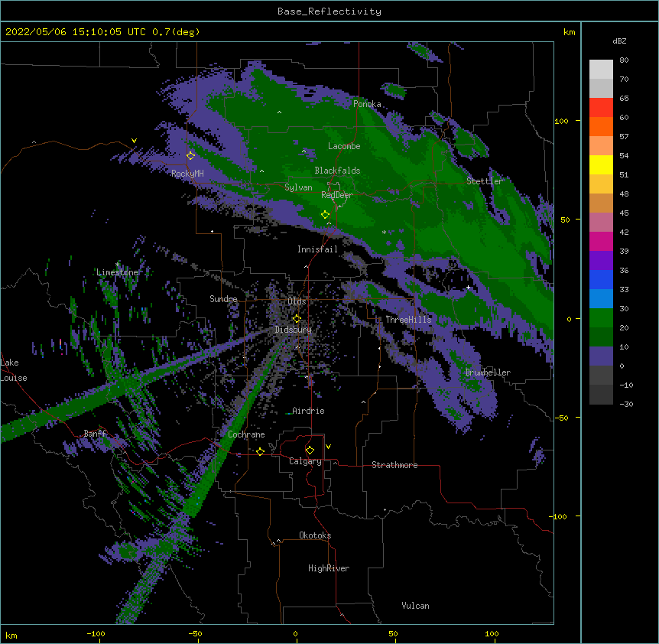Pick the slate-violet swatch between 10 and 0
The width and height of the screenshot is (659, 644).
601,356
